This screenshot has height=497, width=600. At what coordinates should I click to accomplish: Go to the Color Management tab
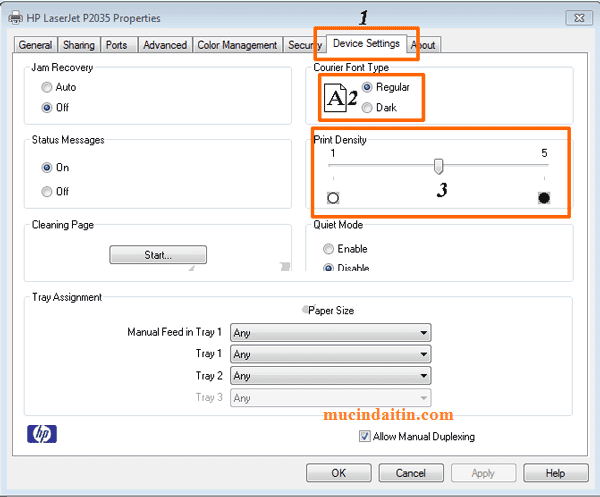[x=237, y=45]
